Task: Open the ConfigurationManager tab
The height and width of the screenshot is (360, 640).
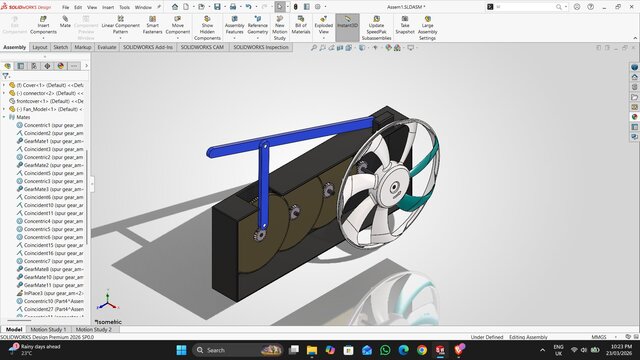Action: [34, 66]
